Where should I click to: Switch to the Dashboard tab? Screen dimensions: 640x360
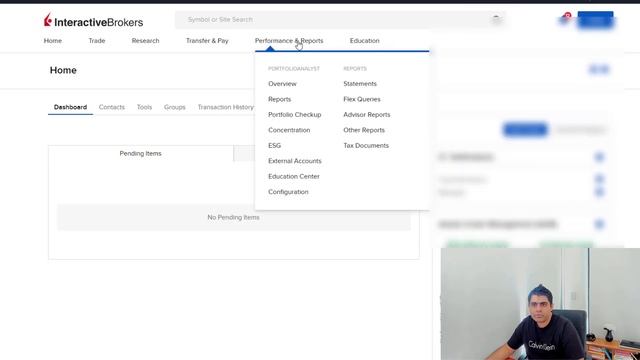70,107
